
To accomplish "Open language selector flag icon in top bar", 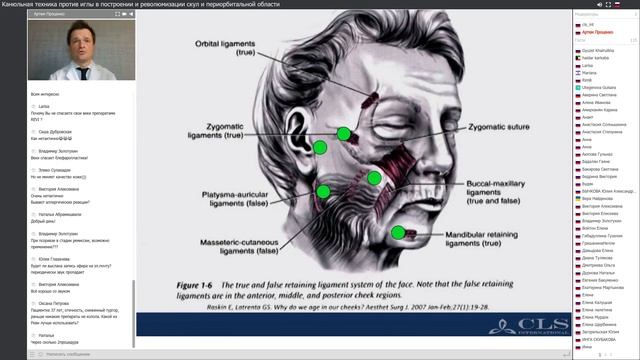I will [x=617, y=4].
